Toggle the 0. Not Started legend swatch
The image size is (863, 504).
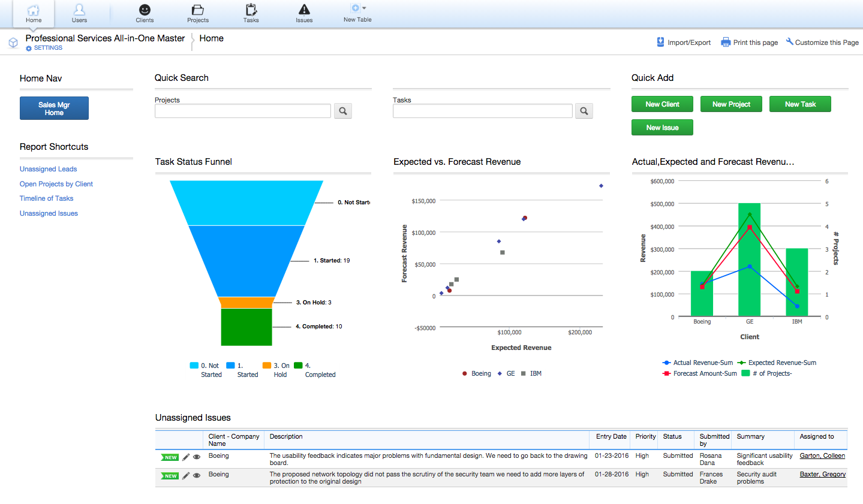194,366
